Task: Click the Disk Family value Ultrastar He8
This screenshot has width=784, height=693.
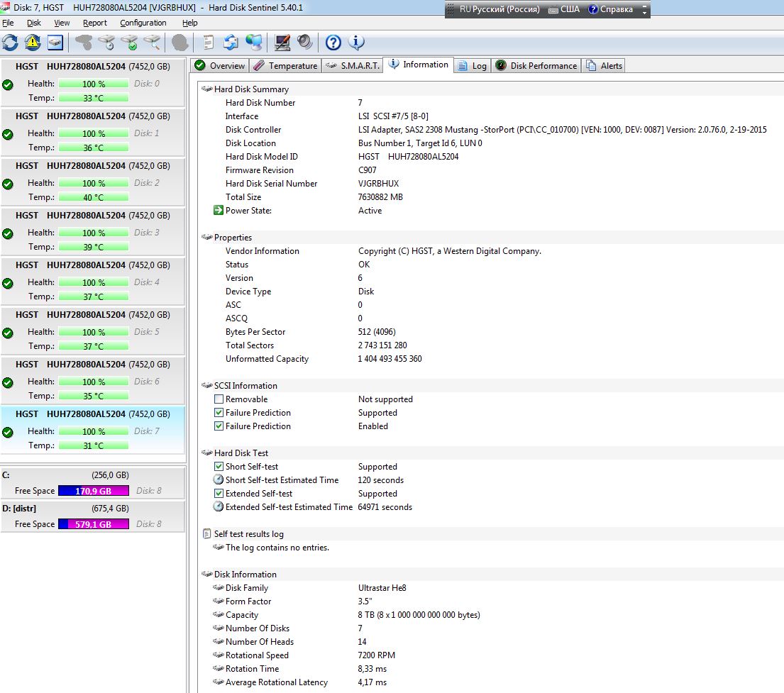Action: coord(382,588)
